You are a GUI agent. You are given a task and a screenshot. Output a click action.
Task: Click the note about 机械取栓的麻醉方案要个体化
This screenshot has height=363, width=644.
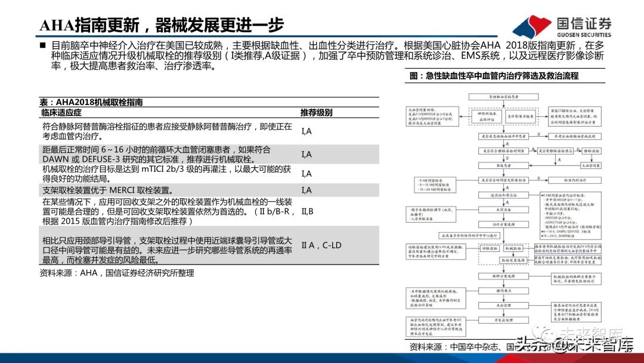click(x=575, y=279)
